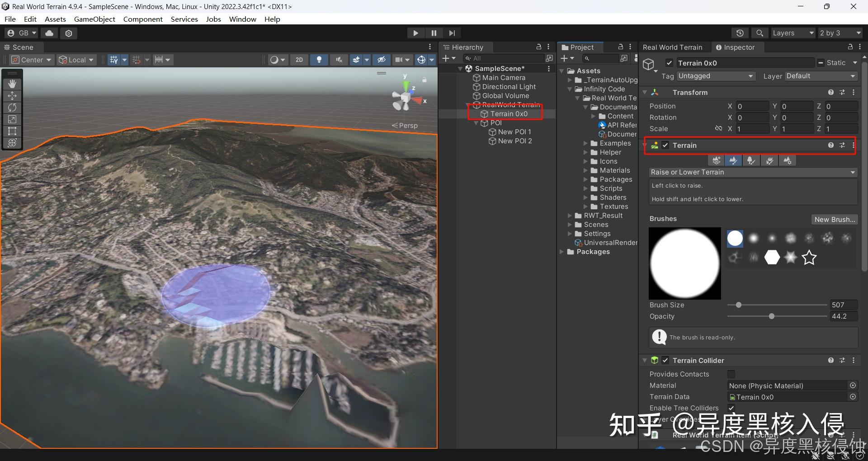Toggle Enable Tree Colliders checkbox
868x461 pixels.
pyautogui.click(x=731, y=408)
